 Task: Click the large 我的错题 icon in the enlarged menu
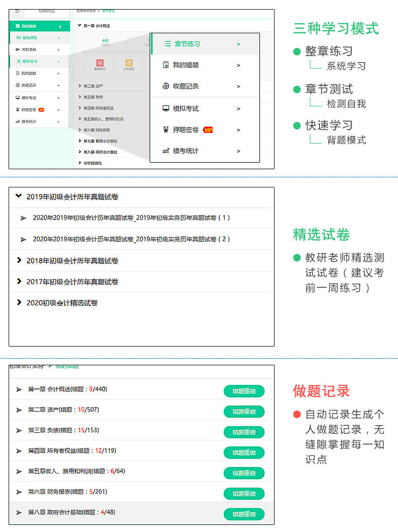(x=166, y=65)
